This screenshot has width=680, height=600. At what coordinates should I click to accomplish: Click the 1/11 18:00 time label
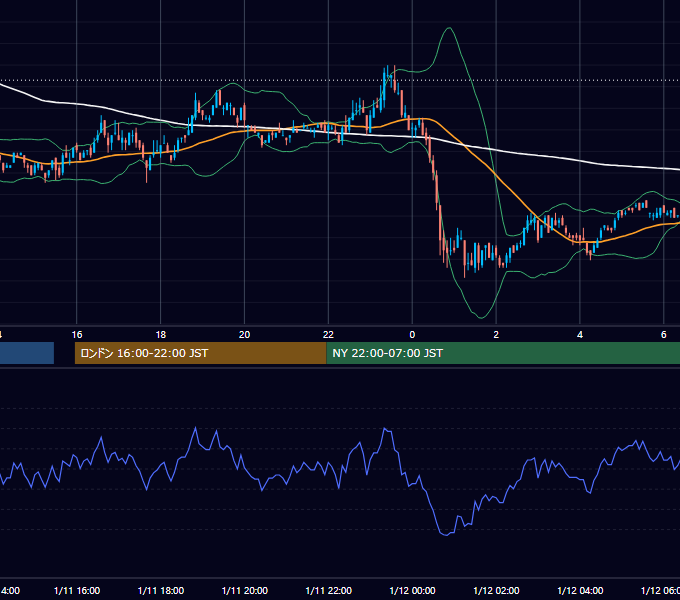pyautogui.click(x=160, y=590)
